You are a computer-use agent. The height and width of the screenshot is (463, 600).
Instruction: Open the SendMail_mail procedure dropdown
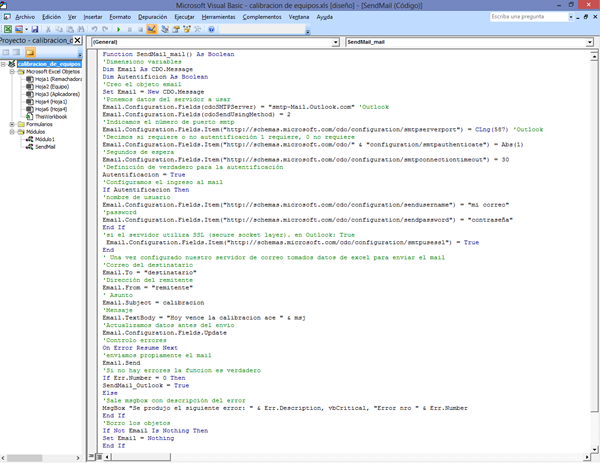[x=592, y=43]
